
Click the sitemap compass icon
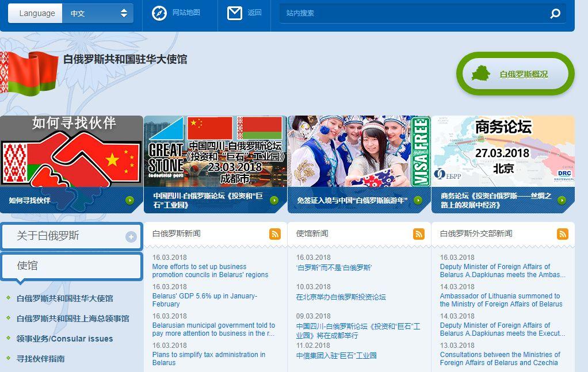point(159,13)
